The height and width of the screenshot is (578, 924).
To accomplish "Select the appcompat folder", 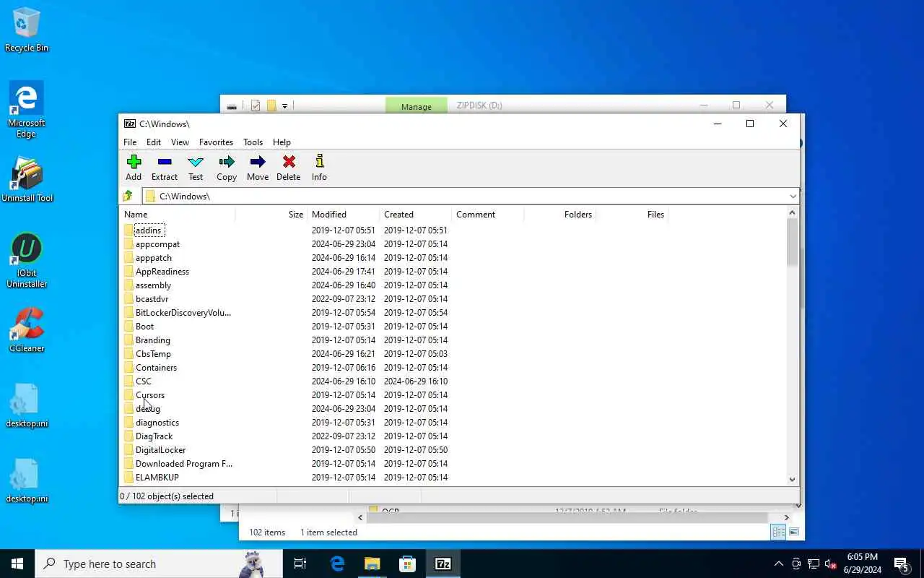I will tap(157, 244).
